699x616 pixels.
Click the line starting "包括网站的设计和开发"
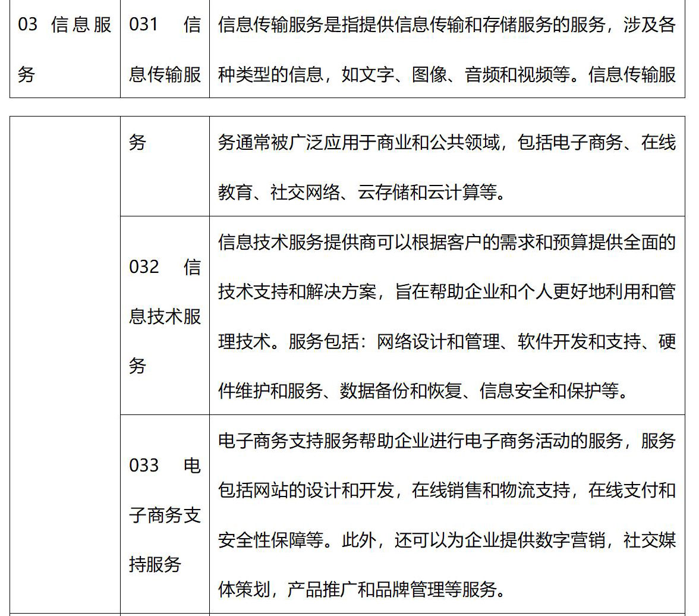point(446,491)
